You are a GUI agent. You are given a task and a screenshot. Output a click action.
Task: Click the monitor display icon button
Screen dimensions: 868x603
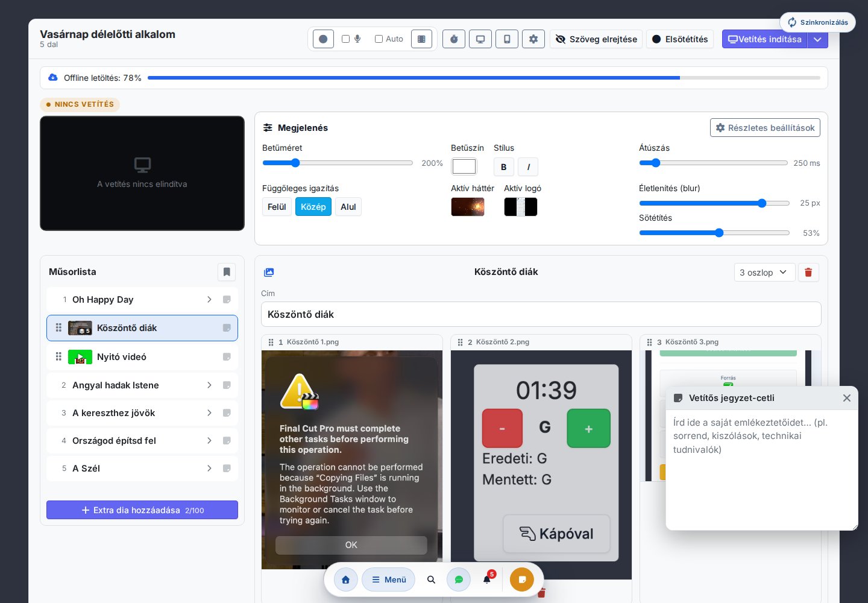click(480, 39)
